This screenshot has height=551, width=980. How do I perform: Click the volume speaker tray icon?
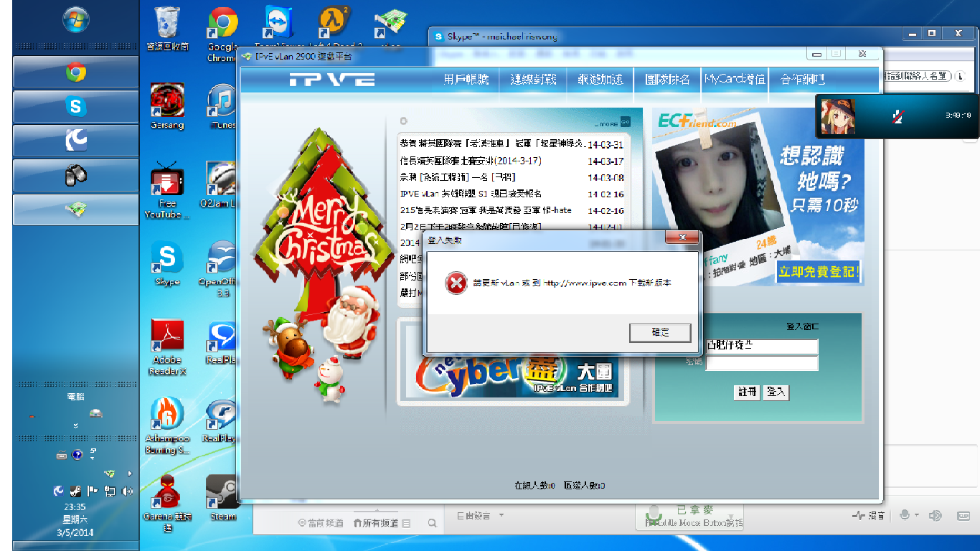pyautogui.click(x=128, y=491)
